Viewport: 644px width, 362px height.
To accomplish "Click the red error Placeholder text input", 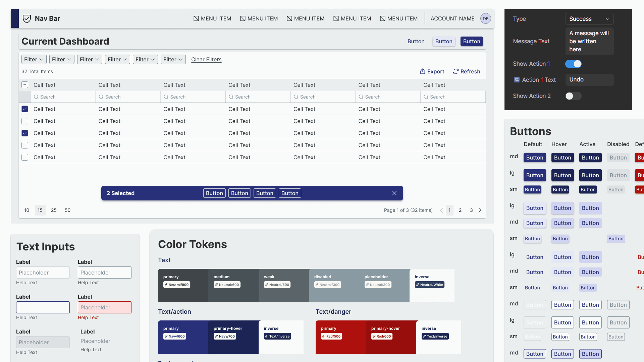I will (105, 307).
